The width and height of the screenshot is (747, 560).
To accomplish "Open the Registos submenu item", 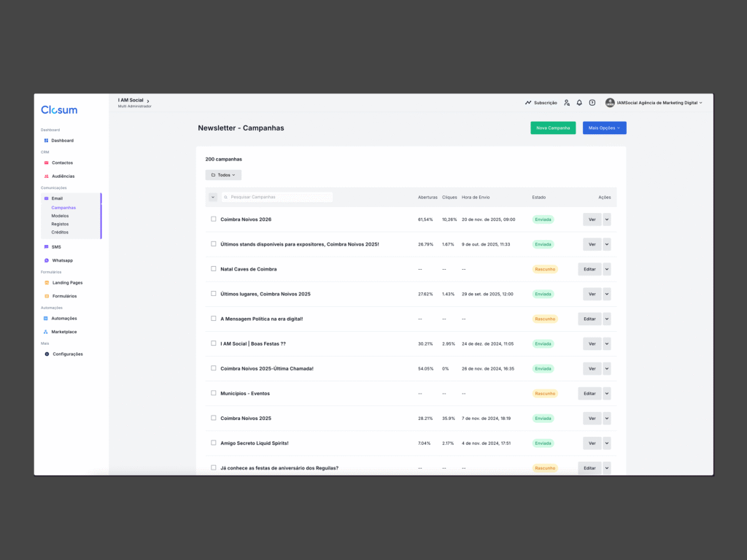I will coord(60,224).
